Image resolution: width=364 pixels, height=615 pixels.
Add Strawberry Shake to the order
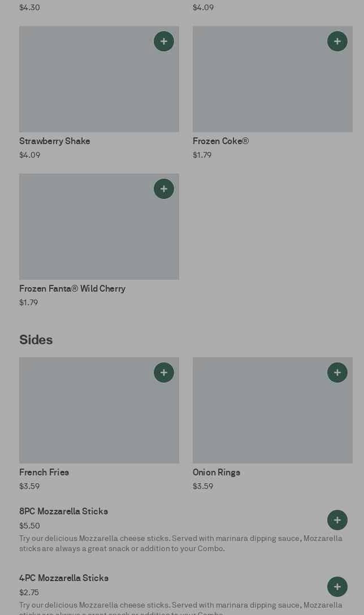164,41
